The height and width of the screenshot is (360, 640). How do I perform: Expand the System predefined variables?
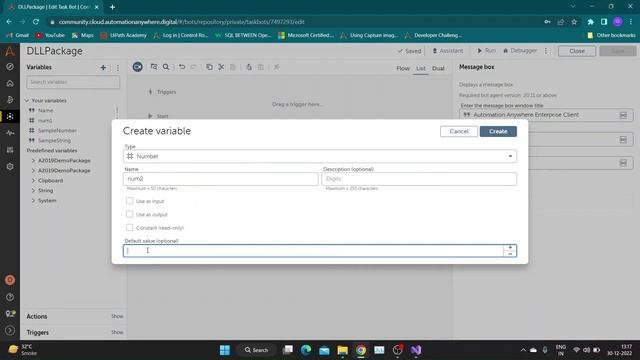pyautogui.click(x=33, y=200)
